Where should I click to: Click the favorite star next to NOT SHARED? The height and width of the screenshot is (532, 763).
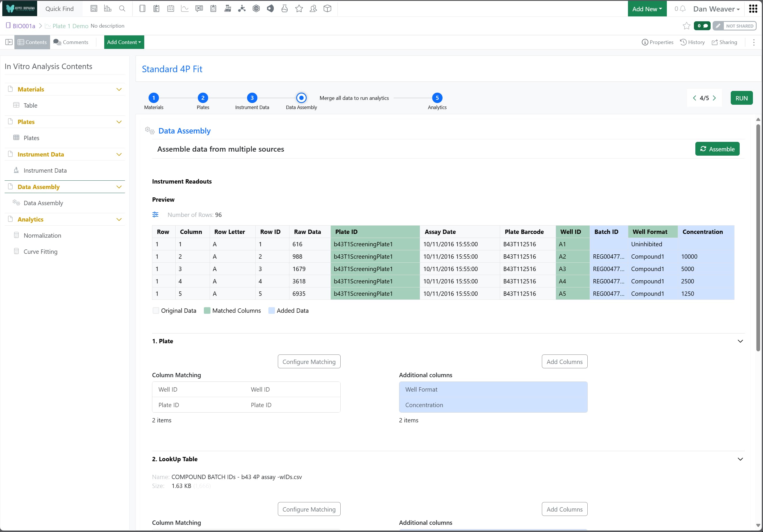pyautogui.click(x=686, y=26)
